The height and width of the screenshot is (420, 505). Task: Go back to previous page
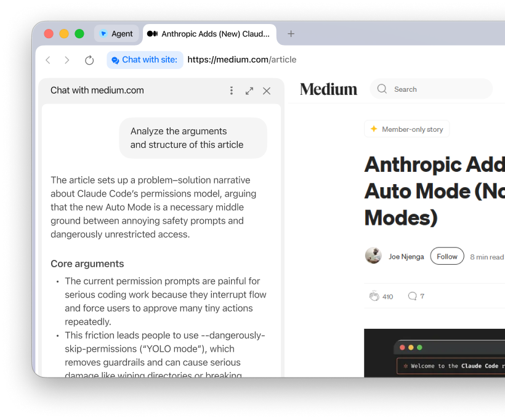(x=48, y=60)
